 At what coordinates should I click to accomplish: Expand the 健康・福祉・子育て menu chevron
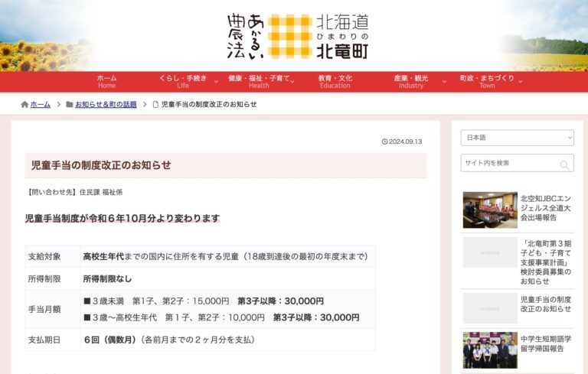(296, 81)
